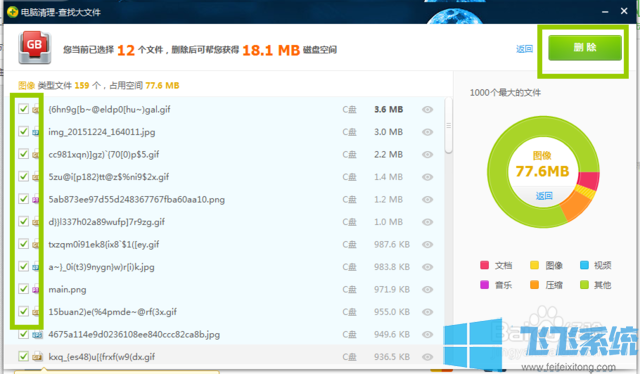Uncheck the (6hn9g[b~@eldp0[hu~)gal.gif file

click(x=23, y=109)
